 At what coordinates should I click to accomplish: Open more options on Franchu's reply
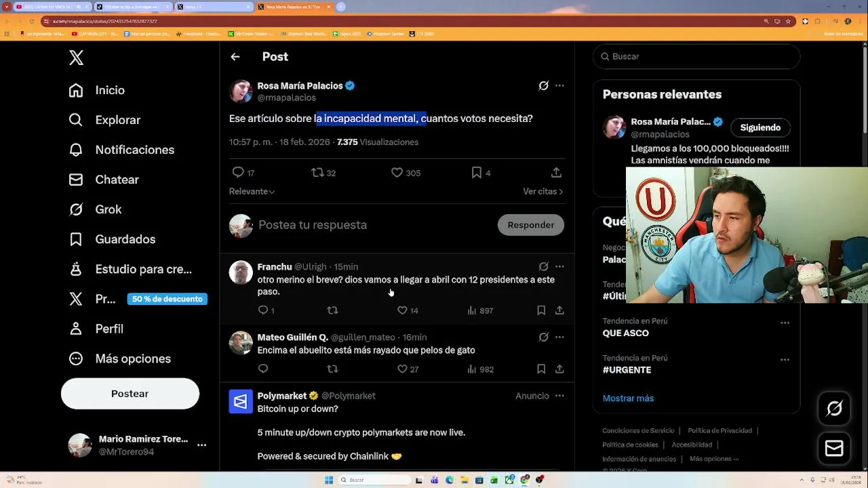(x=559, y=267)
